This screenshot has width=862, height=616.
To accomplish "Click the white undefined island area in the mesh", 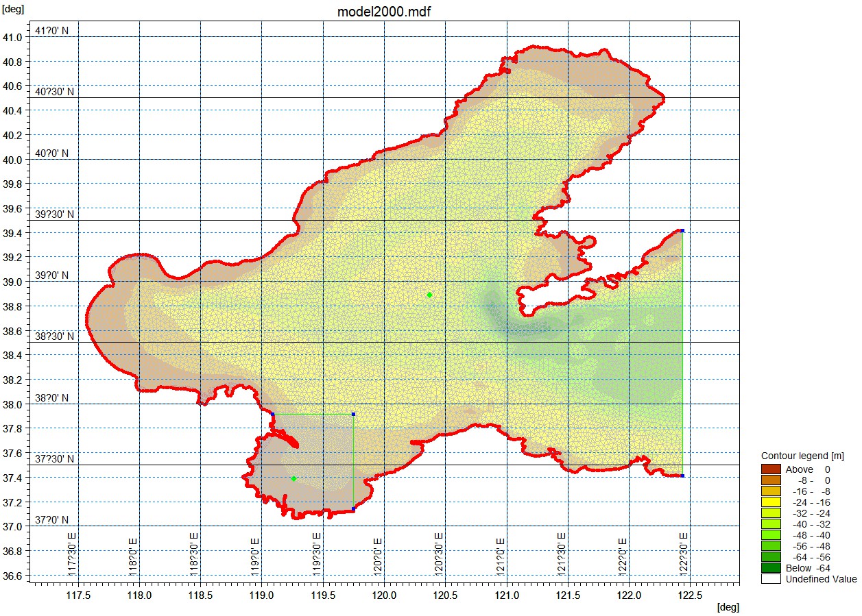I will click(x=549, y=296).
